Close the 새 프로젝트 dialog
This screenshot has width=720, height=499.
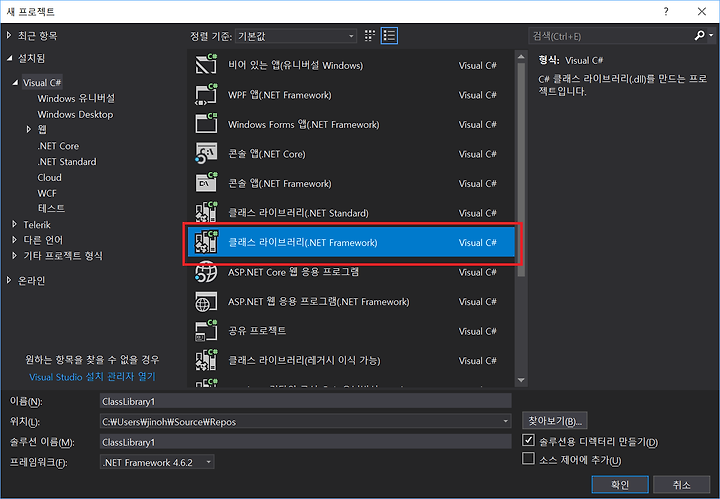click(702, 11)
